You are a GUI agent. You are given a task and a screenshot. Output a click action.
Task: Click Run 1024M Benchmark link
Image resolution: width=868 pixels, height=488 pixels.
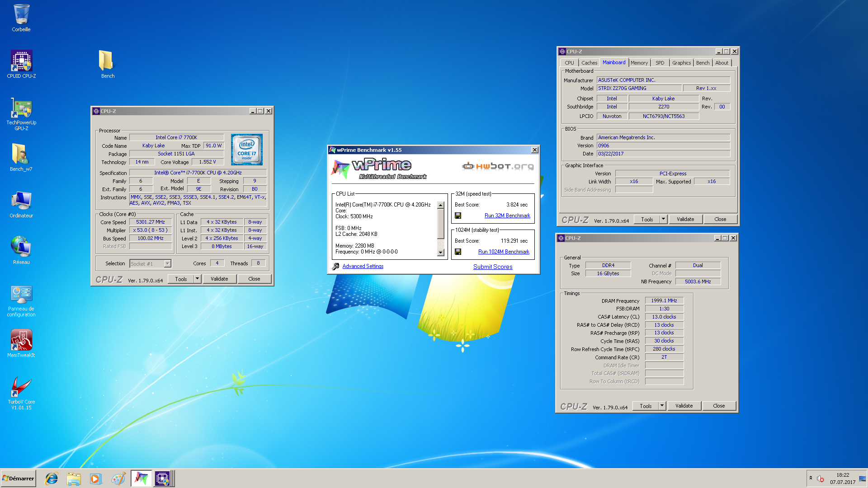pyautogui.click(x=504, y=252)
